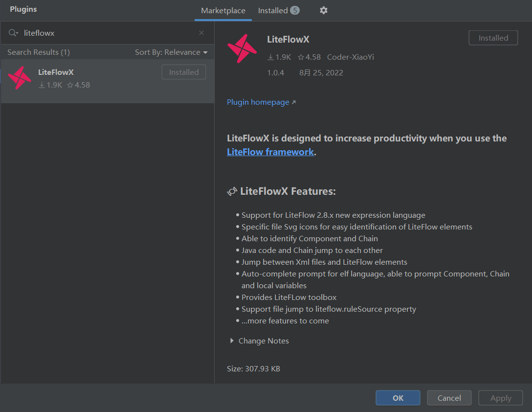Click the search magnifier options icon
Screen dimensions: 532x412
click(13, 33)
